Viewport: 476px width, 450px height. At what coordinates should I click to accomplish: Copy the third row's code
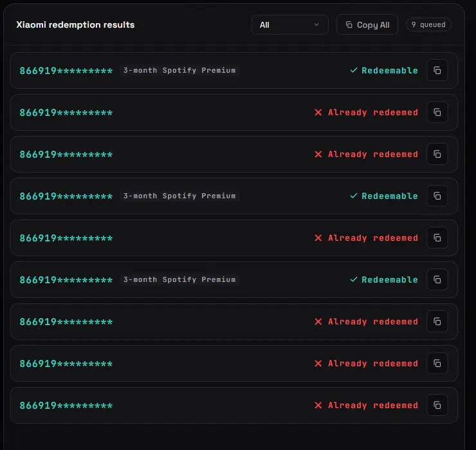tap(437, 155)
